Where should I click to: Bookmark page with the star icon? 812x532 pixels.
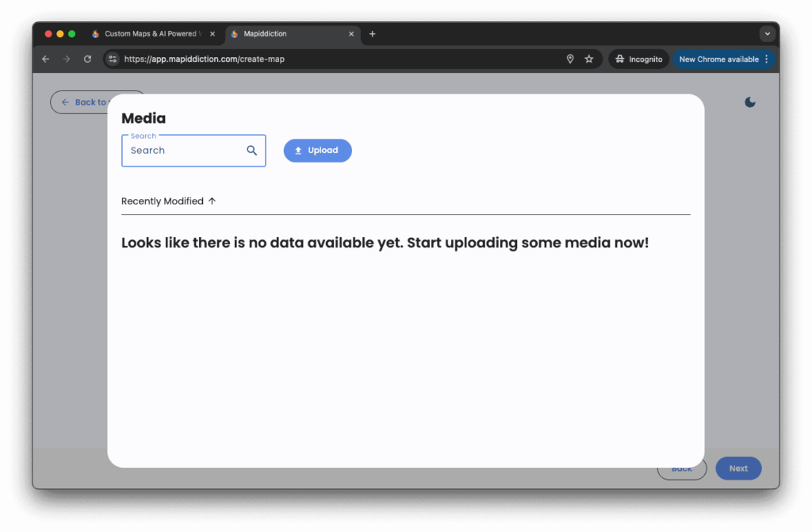(589, 59)
